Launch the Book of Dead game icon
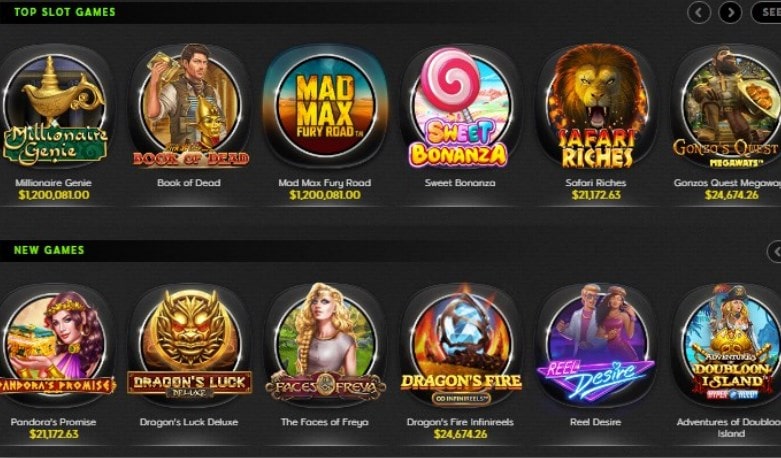The height and width of the screenshot is (458, 781). tap(189, 106)
